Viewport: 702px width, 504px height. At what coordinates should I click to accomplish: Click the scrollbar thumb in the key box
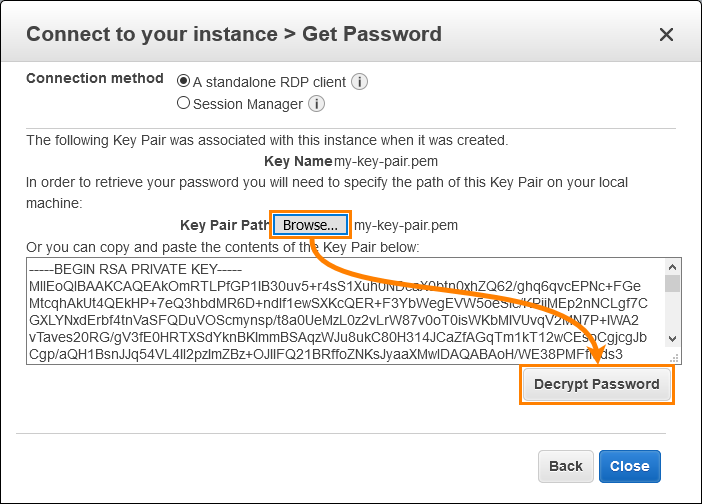[x=672, y=284]
